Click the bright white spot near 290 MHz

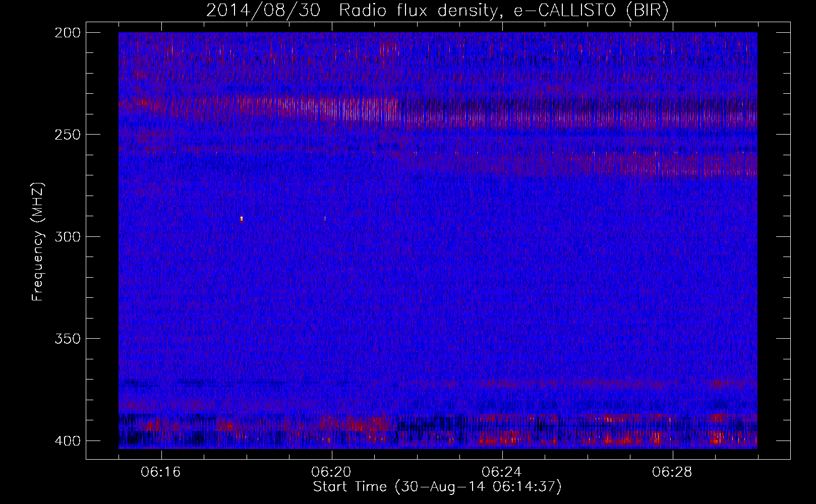point(242,219)
